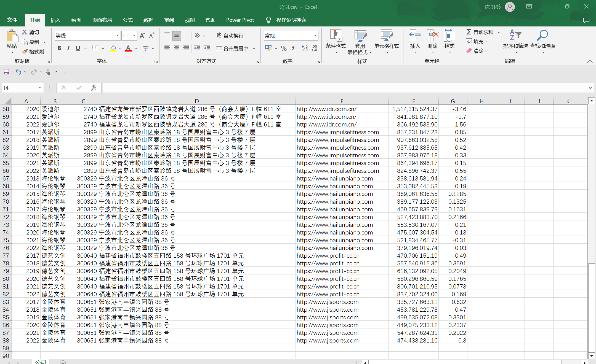The width and height of the screenshot is (596, 364).
Task: Click the phonetic guide wén icon
Action: [146, 48]
